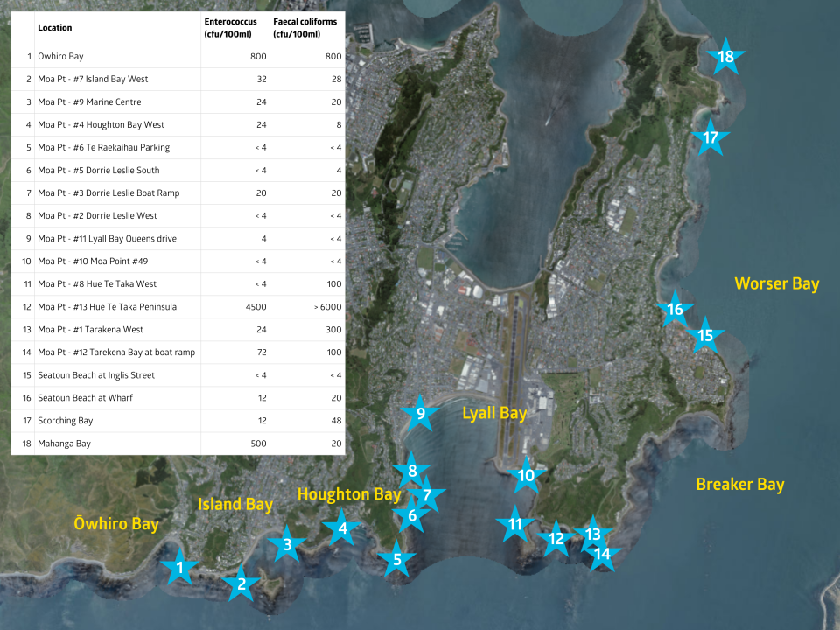
Task: Select star marker 1 in Ōwhiro Bay
Action: [x=180, y=569]
